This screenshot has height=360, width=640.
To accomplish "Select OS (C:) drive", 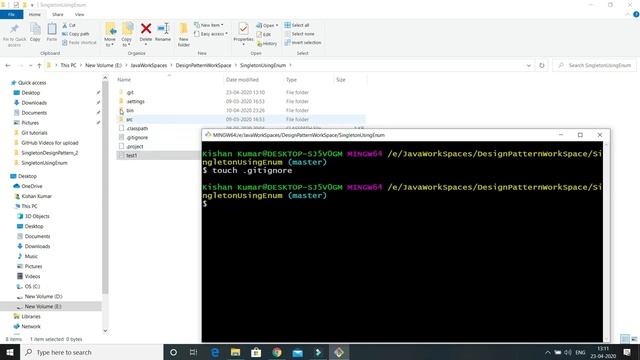I will [32, 287].
